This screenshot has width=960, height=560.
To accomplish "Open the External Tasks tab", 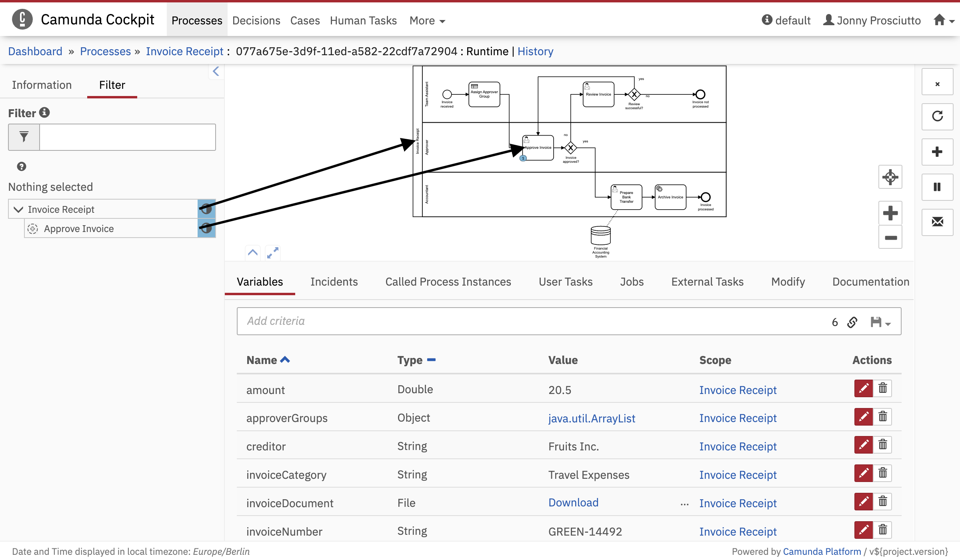I will coord(707,282).
